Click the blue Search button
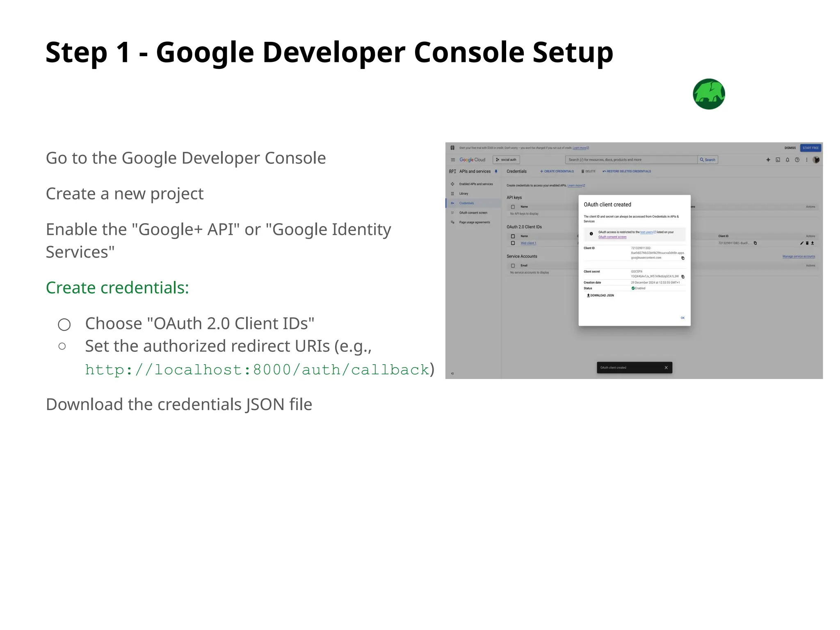This screenshot has height=630, width=840. click(x=708, y=160)
